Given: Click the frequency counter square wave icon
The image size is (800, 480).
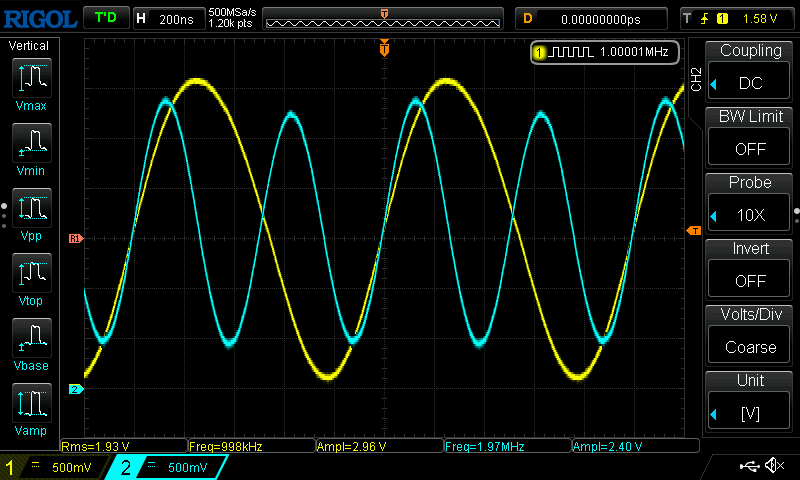Looking at the screenshot, I should [x=573, y=52].
